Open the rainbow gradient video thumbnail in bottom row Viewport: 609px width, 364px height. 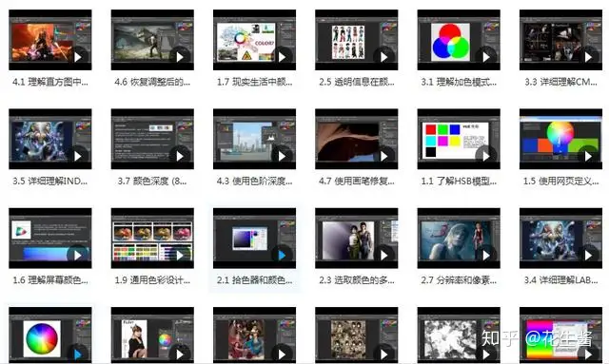pos(560,335)
